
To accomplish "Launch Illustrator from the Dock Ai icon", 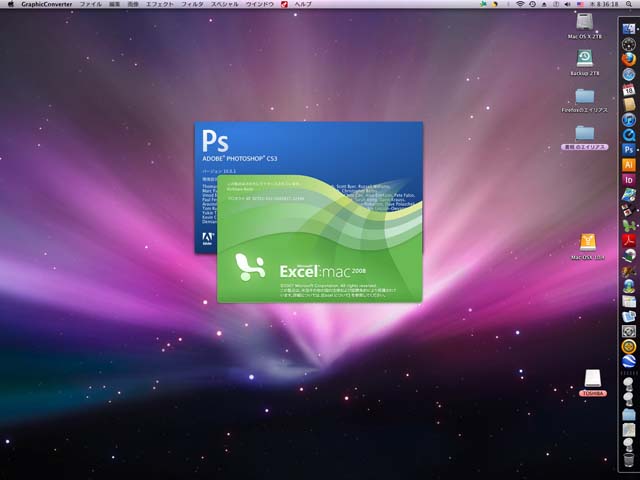I will point(629,165).
